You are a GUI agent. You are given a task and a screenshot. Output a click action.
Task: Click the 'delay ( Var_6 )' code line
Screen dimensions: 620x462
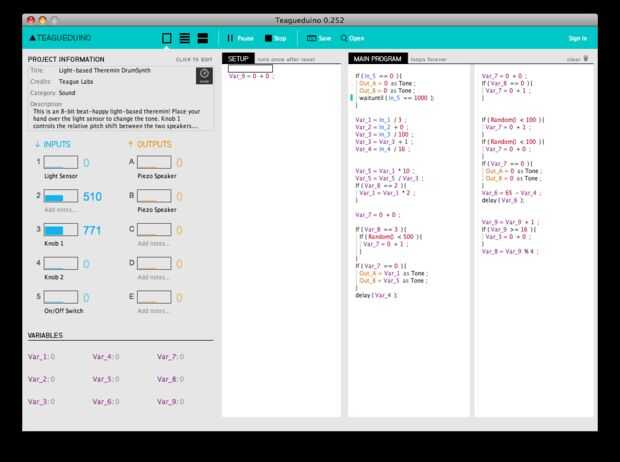coord(503,200)
